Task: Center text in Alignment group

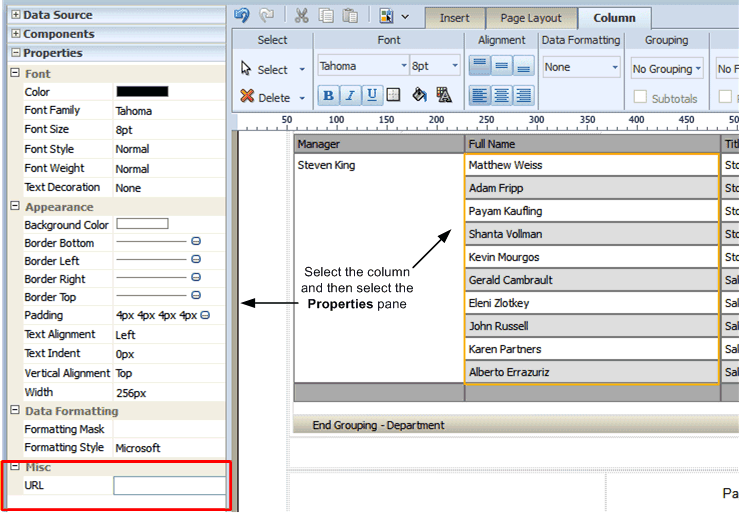Action: click(x=502, y=95)
